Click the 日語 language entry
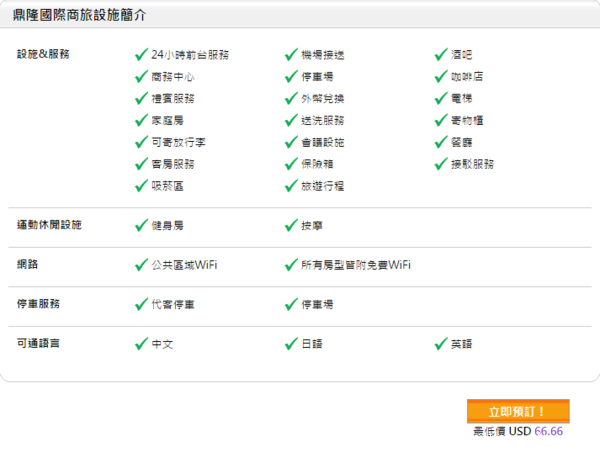 coord(312,344)
